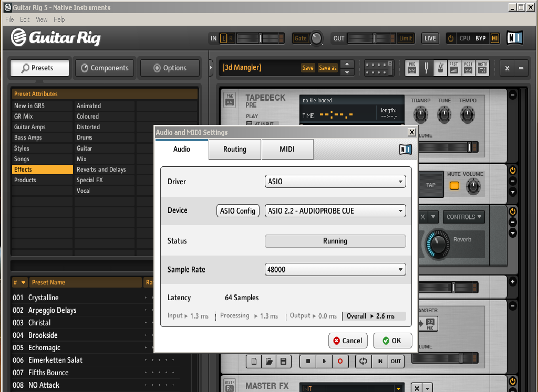This screenshot has height=392, width=538.
Task: Toggle the noise Gate button
Action: [x=301, y=38]
